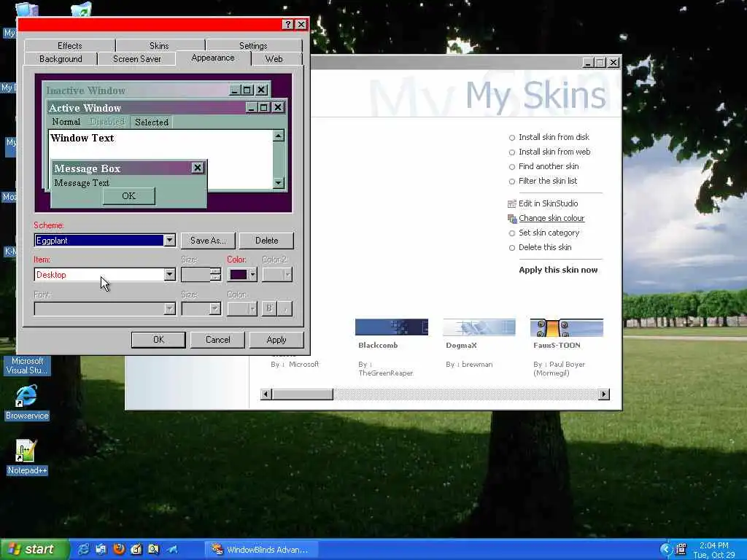
Task: Switch to the Settings tab
Action: coord(253,46)
